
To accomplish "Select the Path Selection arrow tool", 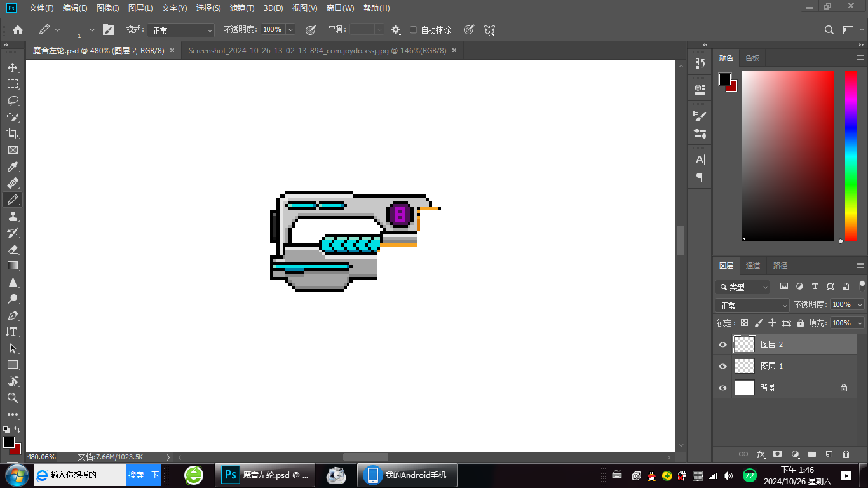I will tap(12, 348).
